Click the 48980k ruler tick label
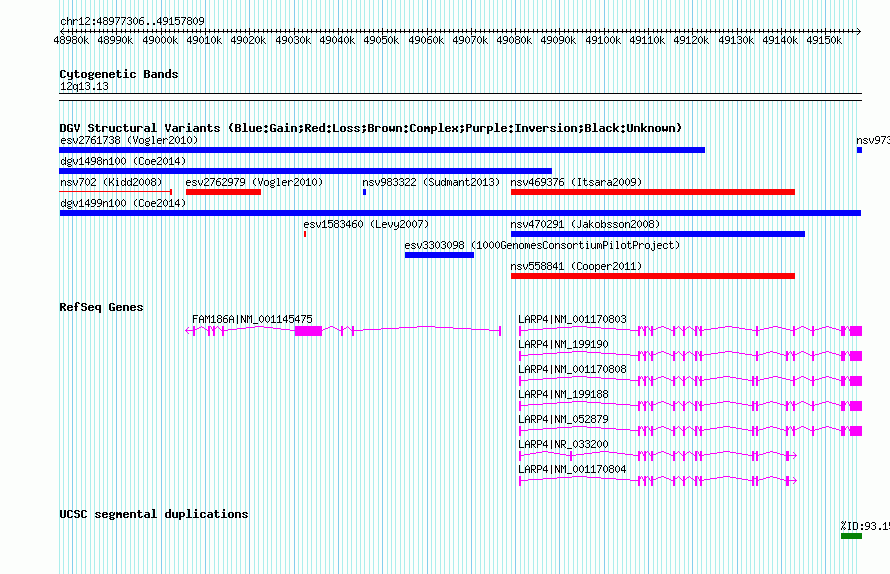This screenshot has width=890, height=574. (72, 41)
